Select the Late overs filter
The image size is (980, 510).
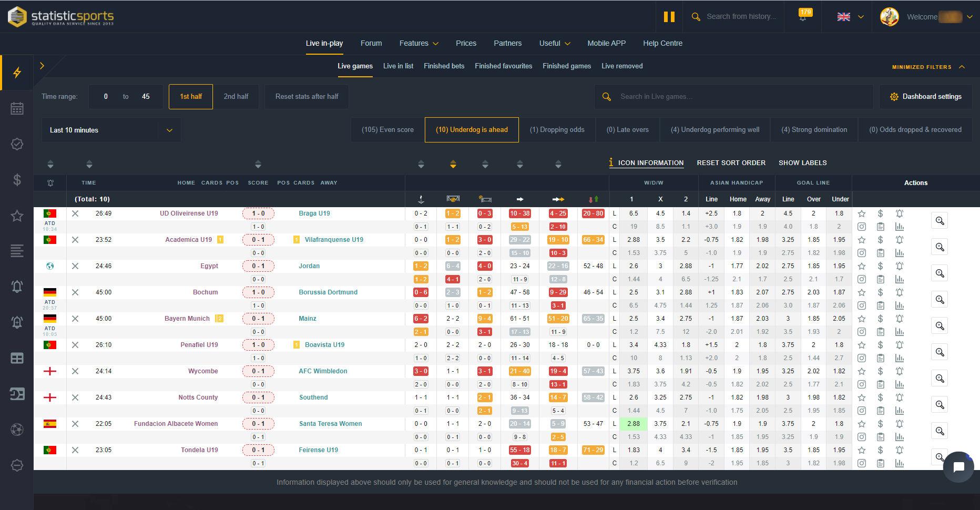tap(627, 130)
